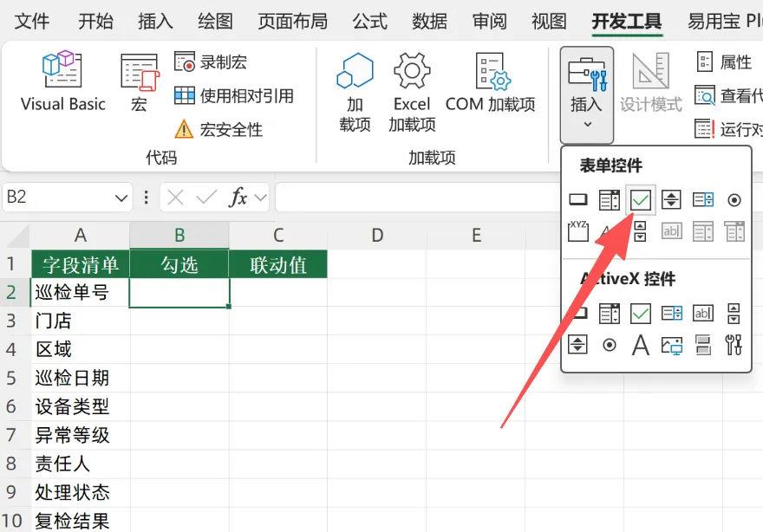Choose the form control Check Box
763x532 pixels.
pyautogui.click(x=641, y=200)
